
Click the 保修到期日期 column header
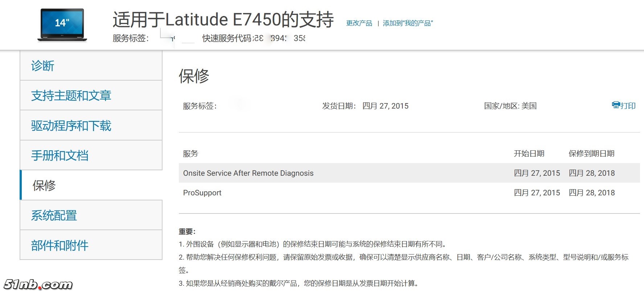click(592, 154)
